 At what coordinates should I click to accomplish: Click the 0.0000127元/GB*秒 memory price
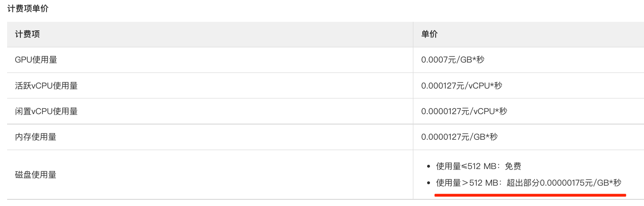pyautogui.click(x=459, y=137)
